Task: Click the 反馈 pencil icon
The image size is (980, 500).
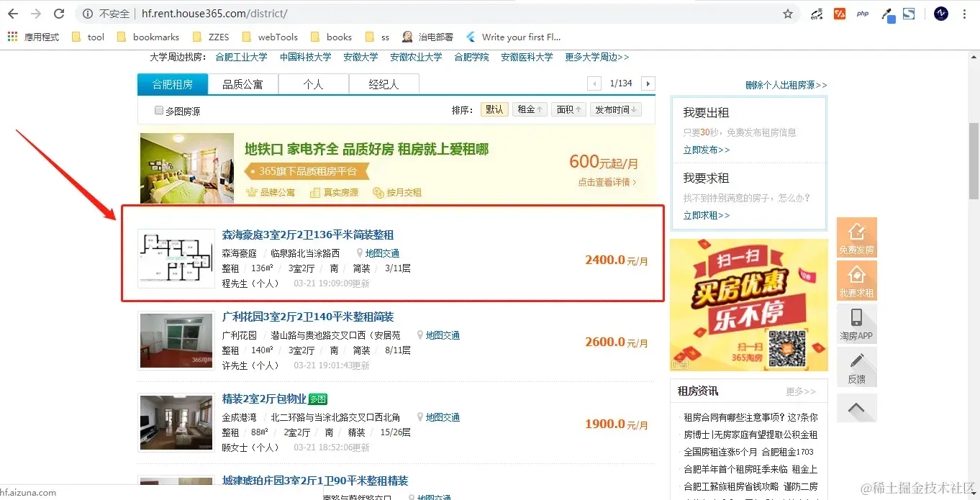Action: 856,366
